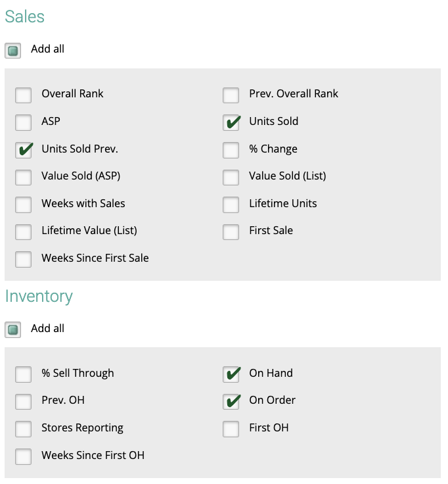Viewport: 448px width, 484px height.
Task: Disable the On Order checkbox
Action: click(x=231, y=402)
